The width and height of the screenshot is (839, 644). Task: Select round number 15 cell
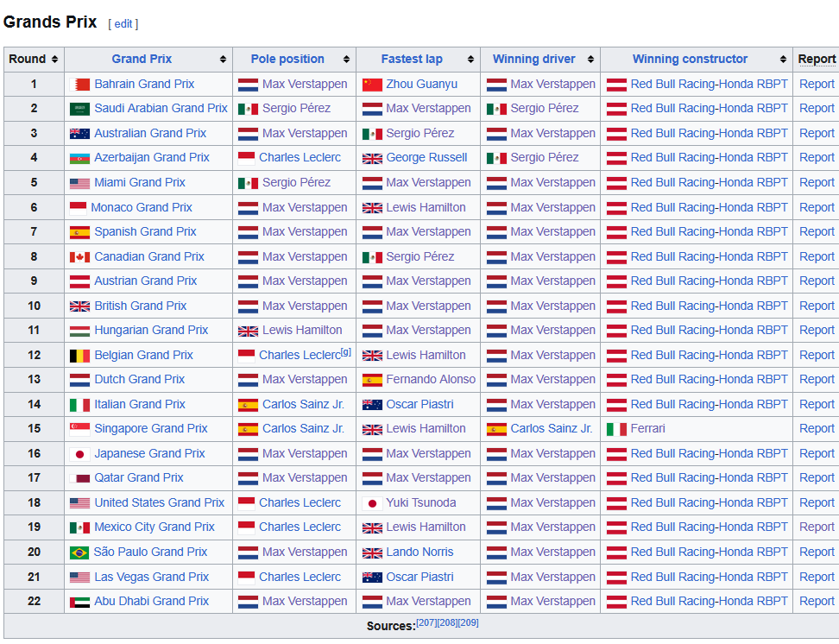tap(34, 429)
